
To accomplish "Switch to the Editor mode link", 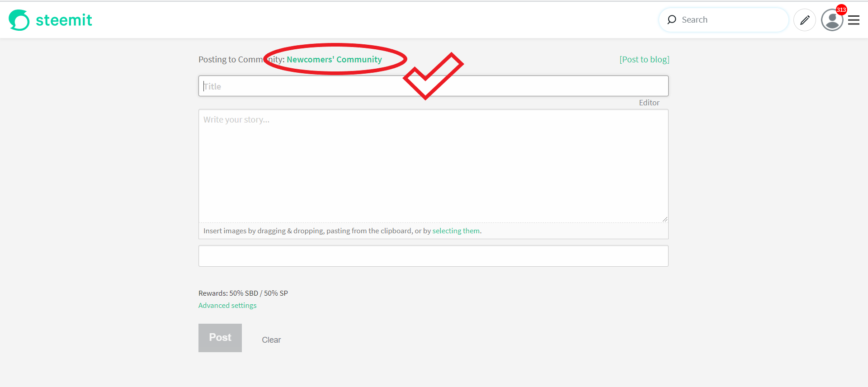I will 649,103.
